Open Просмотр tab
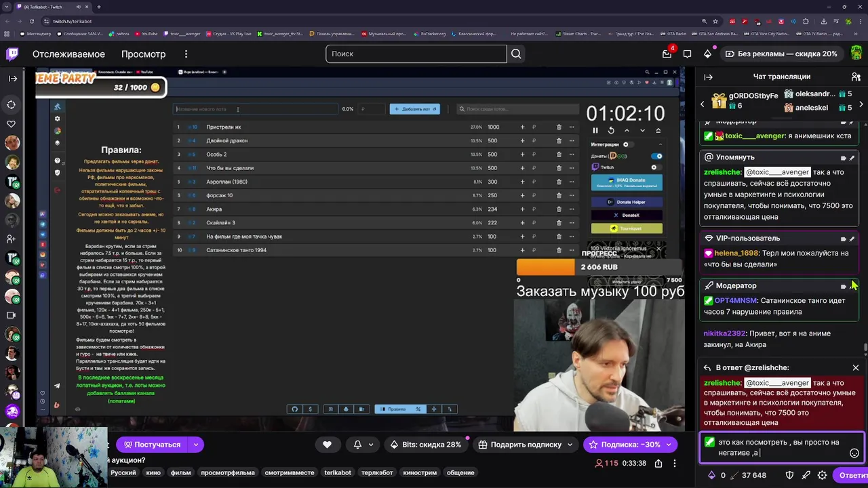868x488 pixels. [143, 54]
